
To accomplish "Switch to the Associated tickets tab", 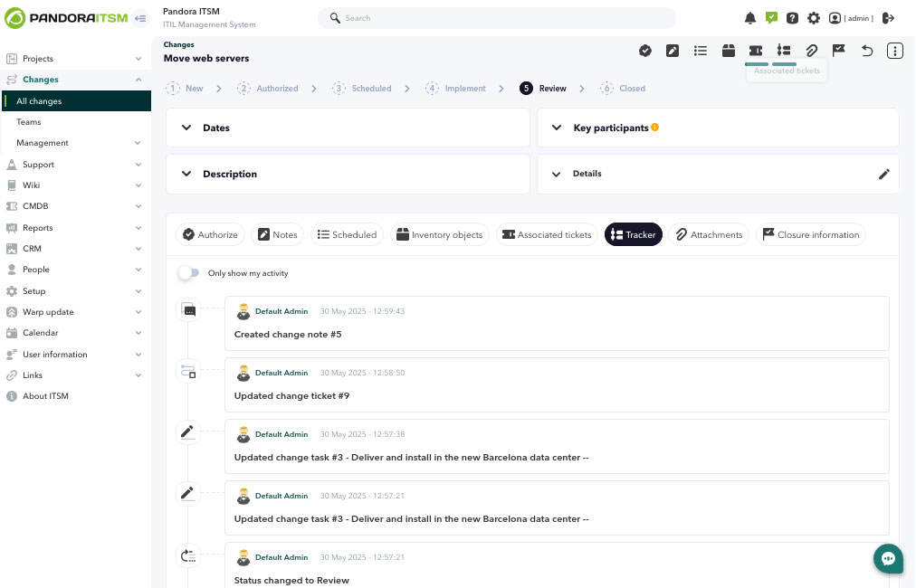I will pyautogui.click(x=547, y=234).
